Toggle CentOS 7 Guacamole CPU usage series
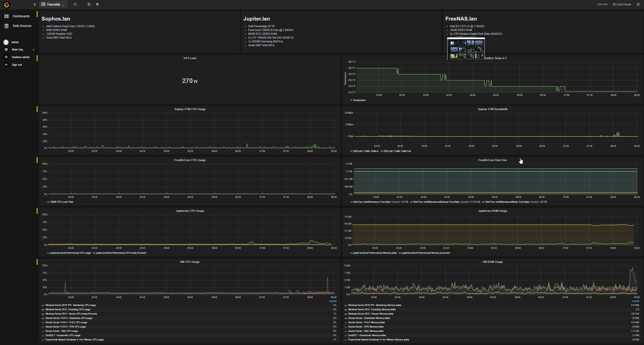 point(63,335)
